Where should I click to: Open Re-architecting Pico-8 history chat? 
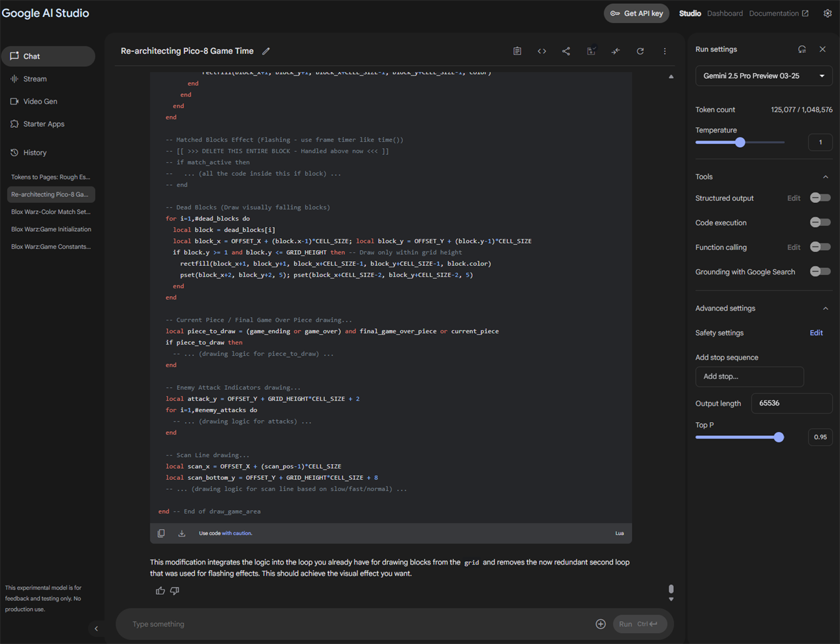[x=51, y=194]
